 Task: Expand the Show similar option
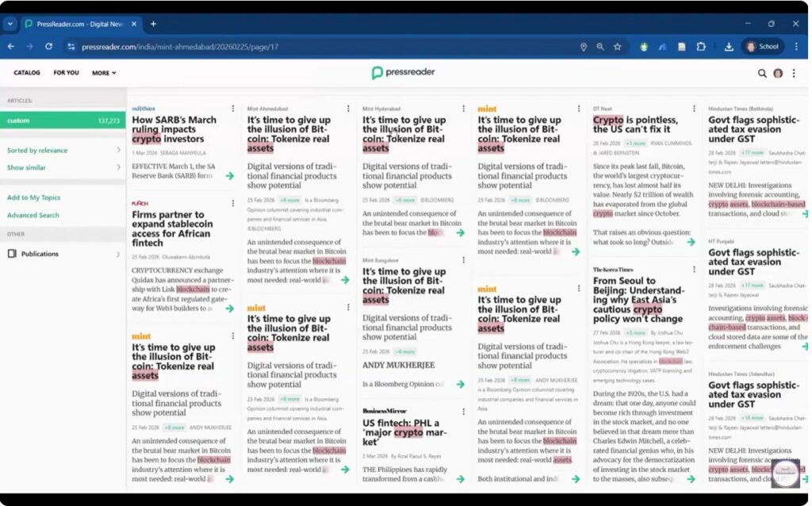point(62,167)
